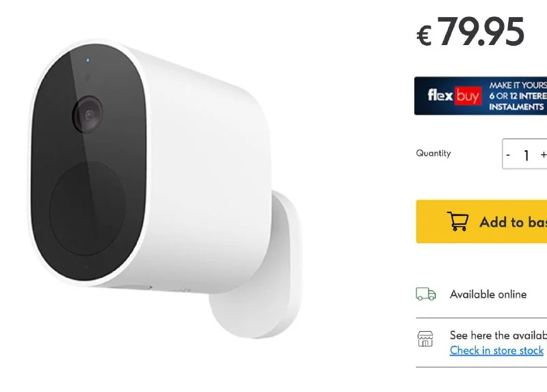Click the Quantity label
Screen dimensions: 547x392
click(433, 153)
